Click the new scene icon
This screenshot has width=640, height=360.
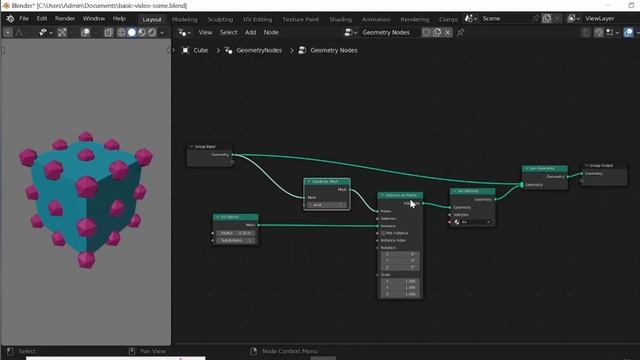(x=547, y=19)
